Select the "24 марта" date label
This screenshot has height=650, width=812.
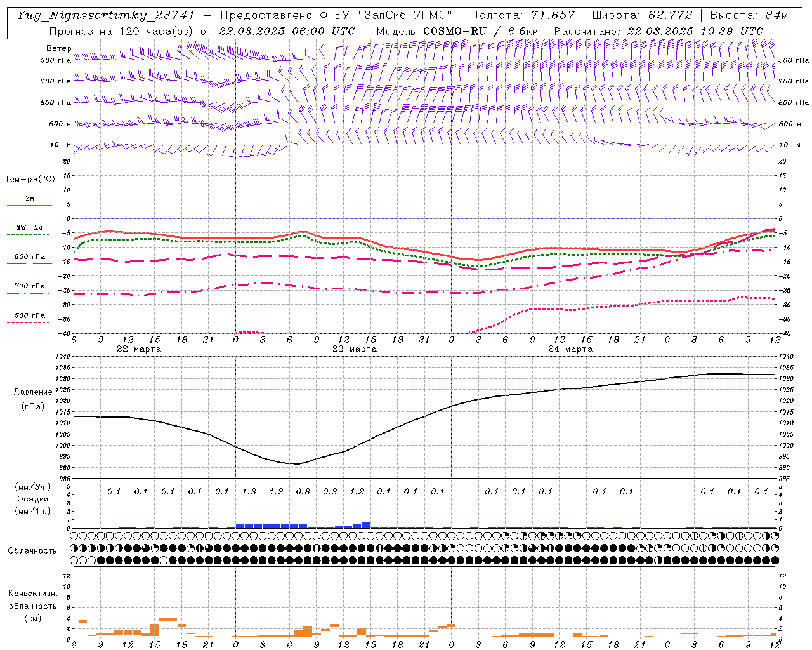tap(570, 349)
